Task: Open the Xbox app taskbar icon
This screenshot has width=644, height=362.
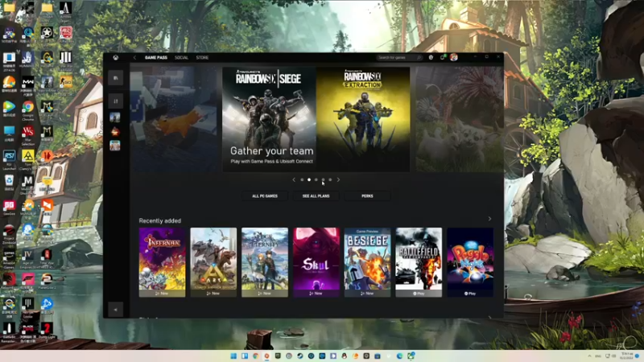Action: 411,356
